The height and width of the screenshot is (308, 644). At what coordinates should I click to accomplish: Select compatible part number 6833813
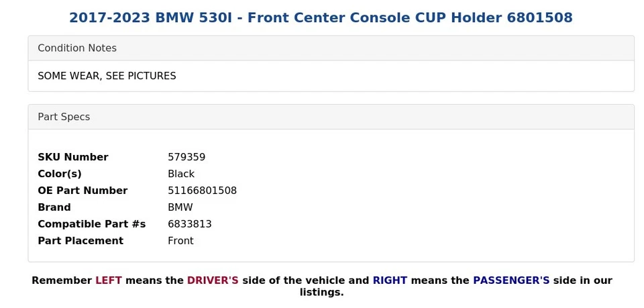(190, 224)
